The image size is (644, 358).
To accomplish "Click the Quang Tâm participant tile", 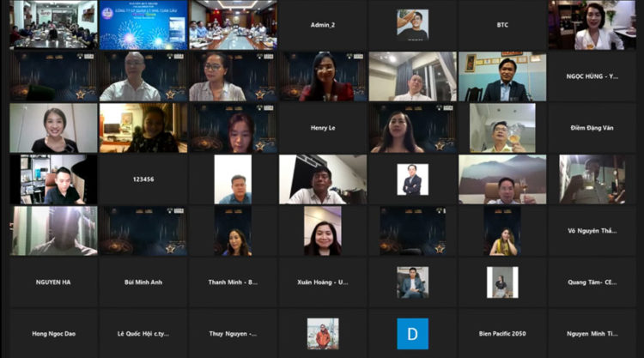I will [592, 282].
